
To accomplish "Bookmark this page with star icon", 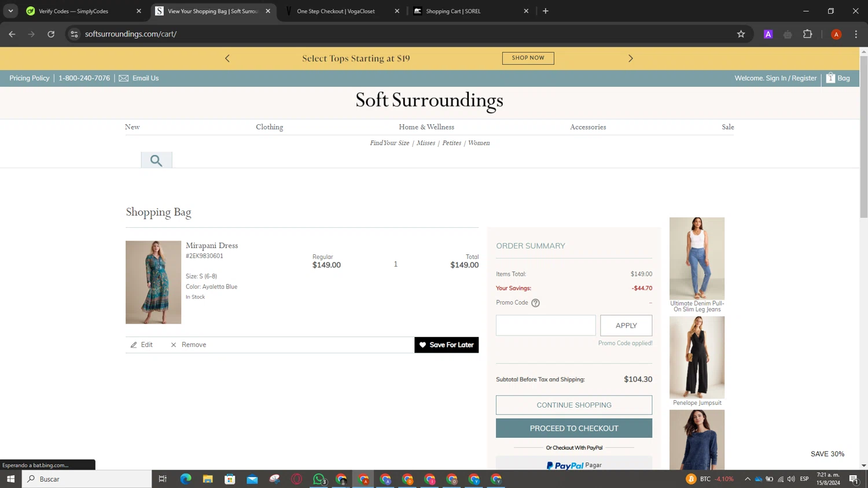I will coord(741,34).
